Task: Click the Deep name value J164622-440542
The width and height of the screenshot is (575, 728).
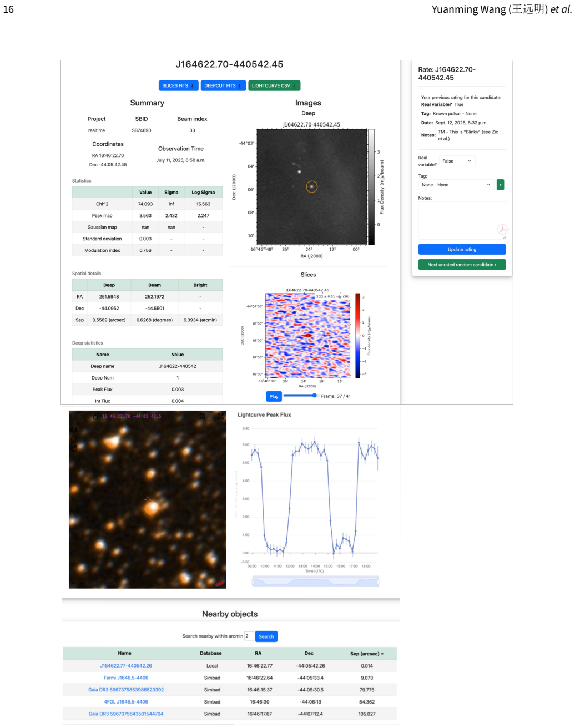Action: pos(178,366)
